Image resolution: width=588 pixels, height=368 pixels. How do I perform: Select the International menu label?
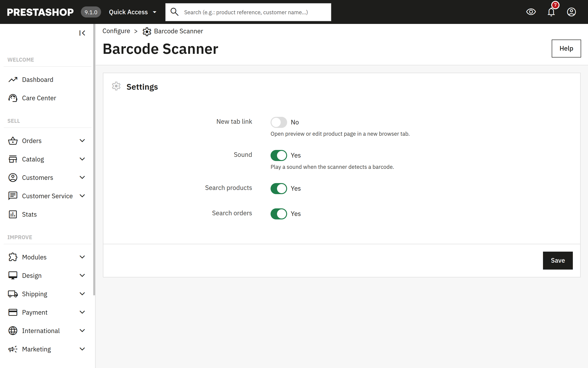click(x=41, y=331)
